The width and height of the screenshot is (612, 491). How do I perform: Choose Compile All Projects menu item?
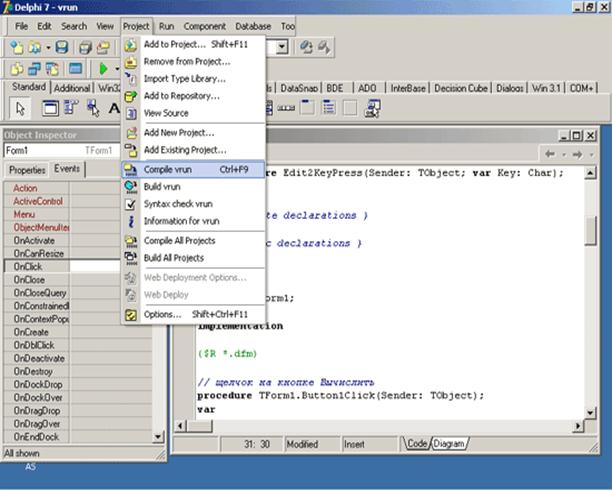[x=193, y=240]
